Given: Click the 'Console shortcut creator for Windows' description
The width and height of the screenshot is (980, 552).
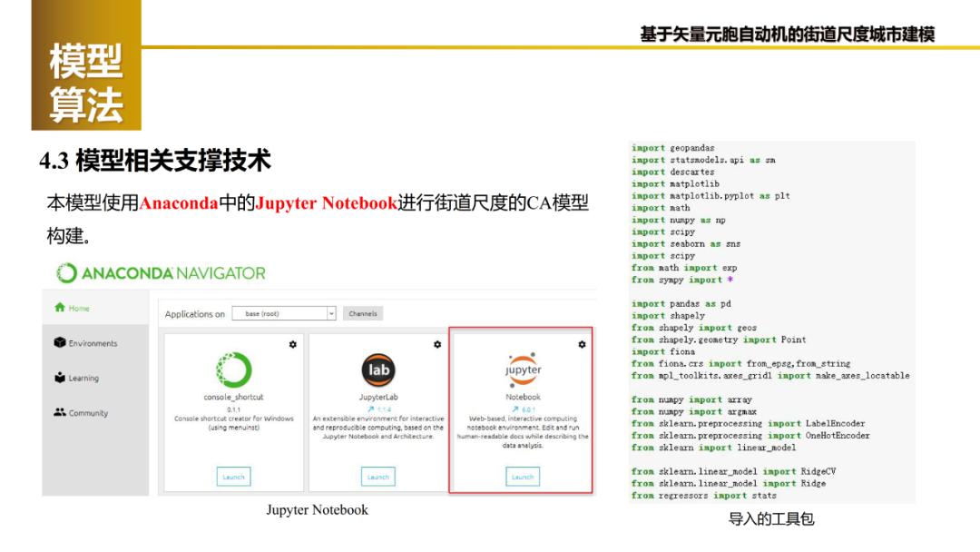Looking at the screenshot, I should point(234,423).
